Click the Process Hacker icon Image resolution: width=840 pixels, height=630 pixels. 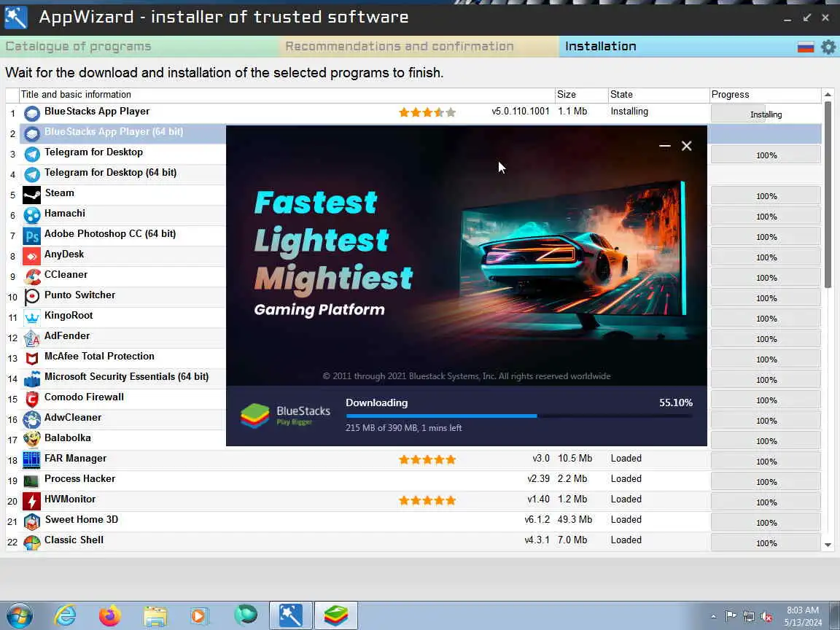pos(32,481)
